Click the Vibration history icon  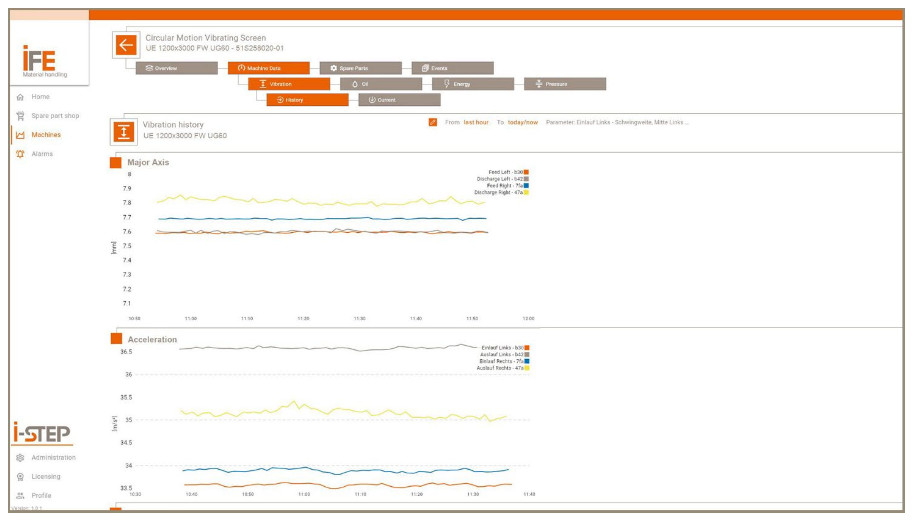coord(124,130)
